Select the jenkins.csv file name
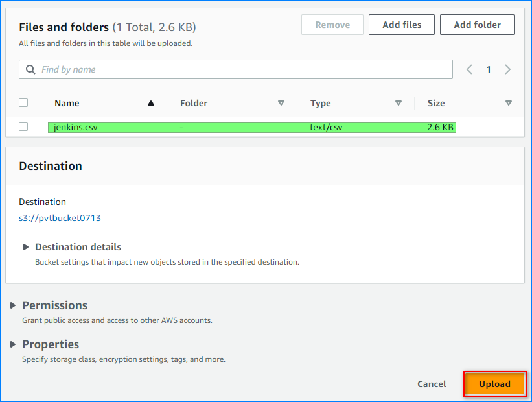The width and height of the screenshot is (532, 402). click(x=75, y=128)
